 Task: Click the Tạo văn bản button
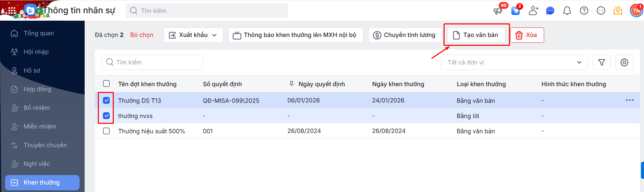pos(476,35)
